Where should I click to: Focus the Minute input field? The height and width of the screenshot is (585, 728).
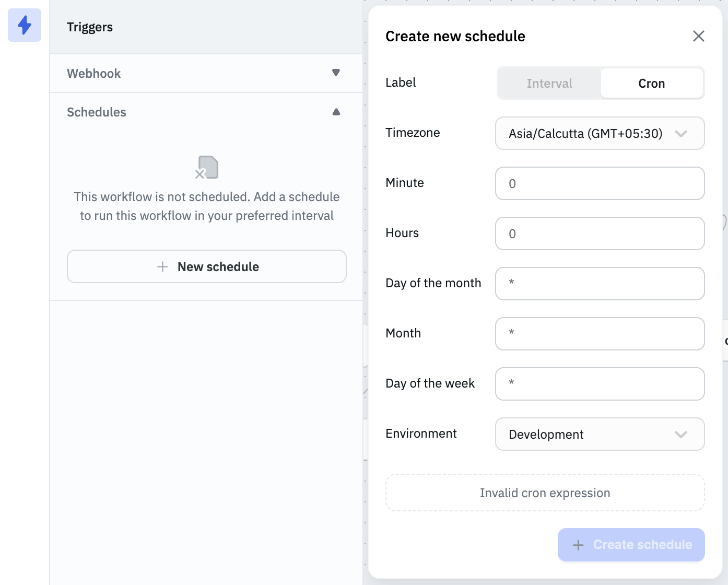point(600,183)
